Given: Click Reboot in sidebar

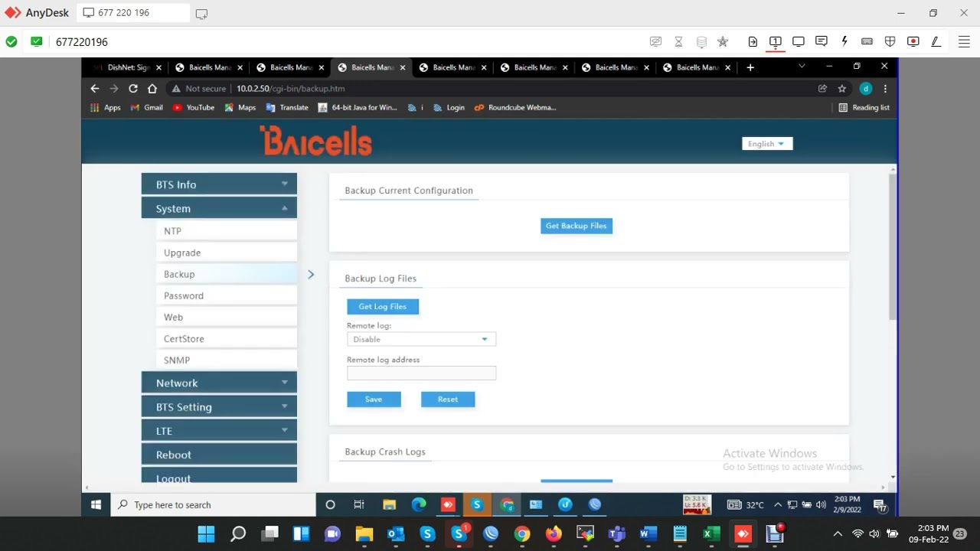Looking at the screenshot, I should (x=219, y=455).
